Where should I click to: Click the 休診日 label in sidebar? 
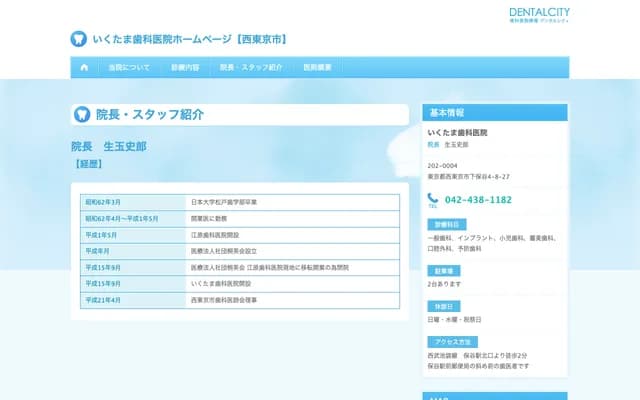click(441, 306)
